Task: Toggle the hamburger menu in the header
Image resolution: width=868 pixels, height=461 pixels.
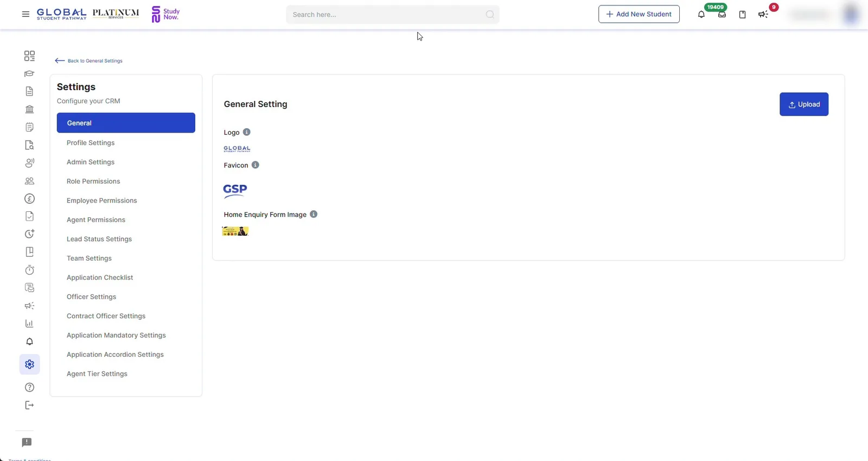Action: [25, 14]
